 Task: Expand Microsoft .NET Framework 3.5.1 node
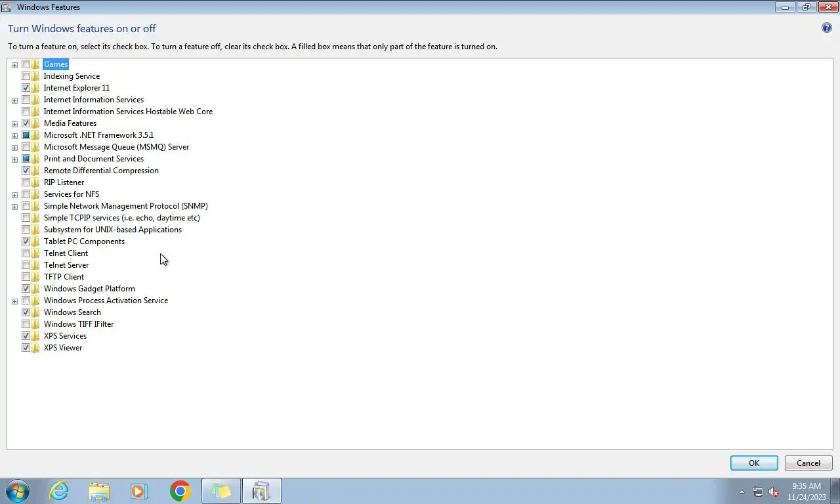click(x=14, y=136)
